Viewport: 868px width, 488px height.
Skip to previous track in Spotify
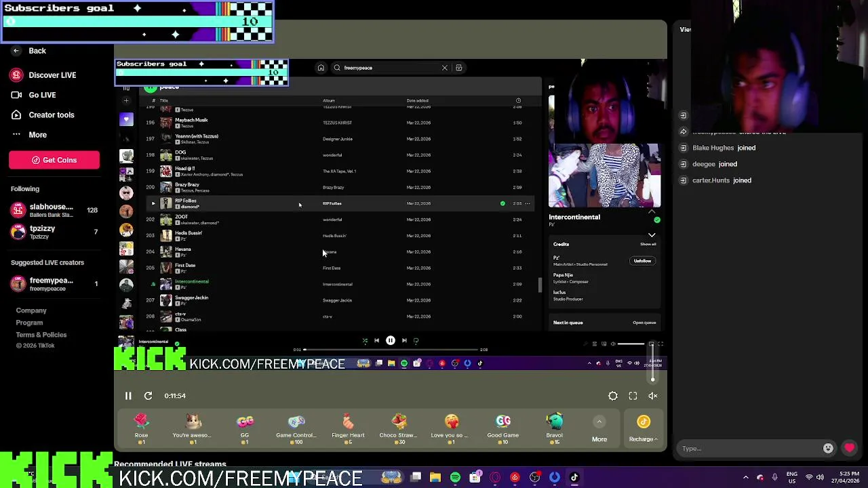pyautogui.click(x=377, y=341)
